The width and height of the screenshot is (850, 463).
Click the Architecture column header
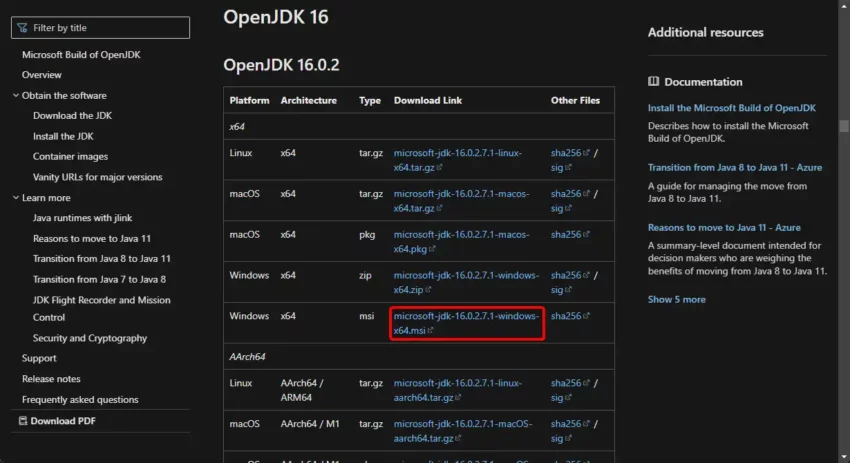tap(308, 100)
